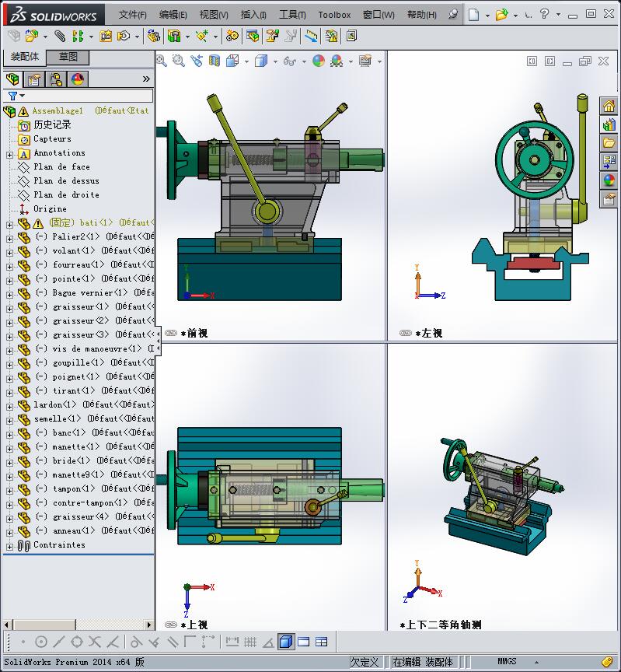Screen dimensions: 621x672
Task: Click the Apply Scene icon
Action: pos(337,61)
